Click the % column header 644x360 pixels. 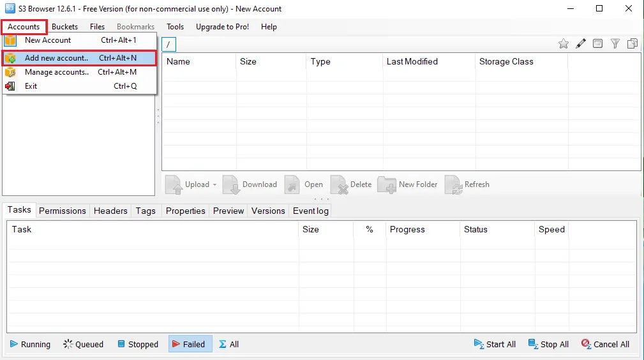coord(370,229)
